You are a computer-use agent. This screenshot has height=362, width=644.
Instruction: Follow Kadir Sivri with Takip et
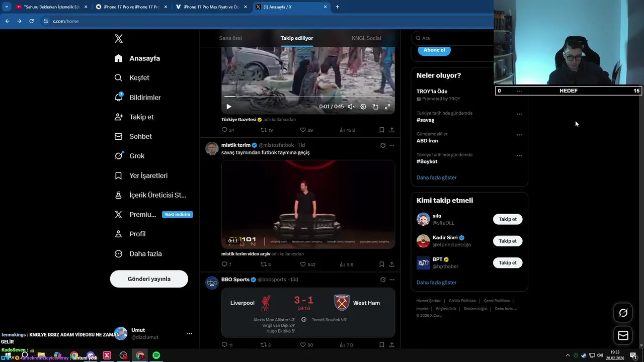508,241
